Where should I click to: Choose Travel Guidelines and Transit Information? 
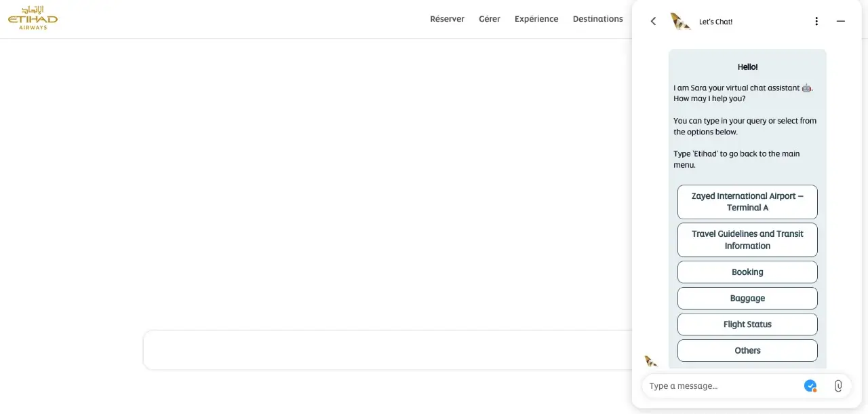click(x=747, y=240)
